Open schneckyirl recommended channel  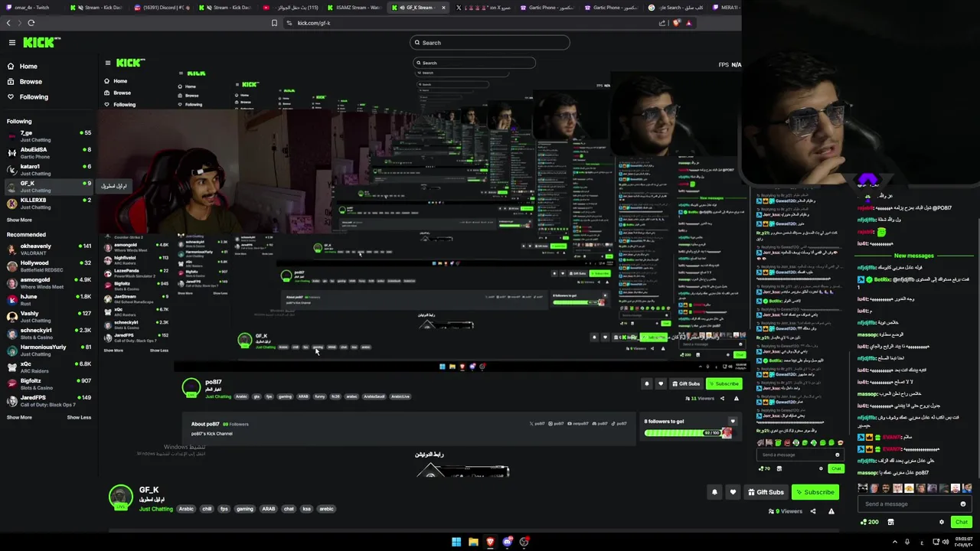point(48,334)
